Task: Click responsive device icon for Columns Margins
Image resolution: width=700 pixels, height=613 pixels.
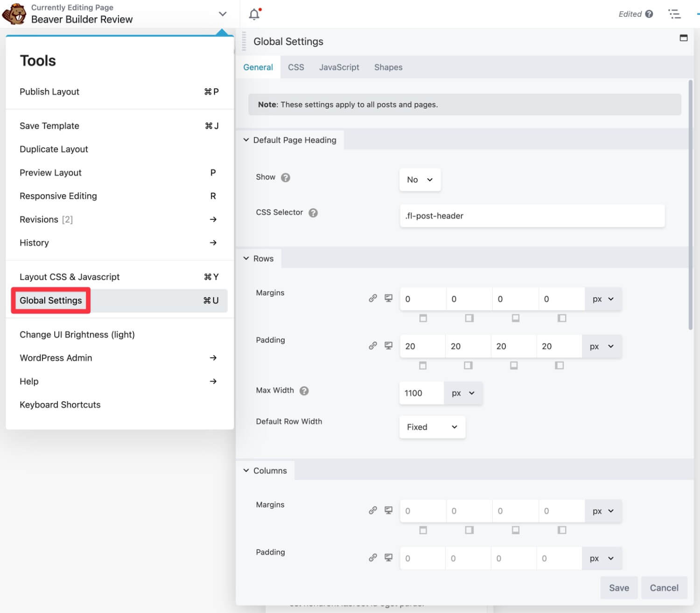Action: click(388, 510)
